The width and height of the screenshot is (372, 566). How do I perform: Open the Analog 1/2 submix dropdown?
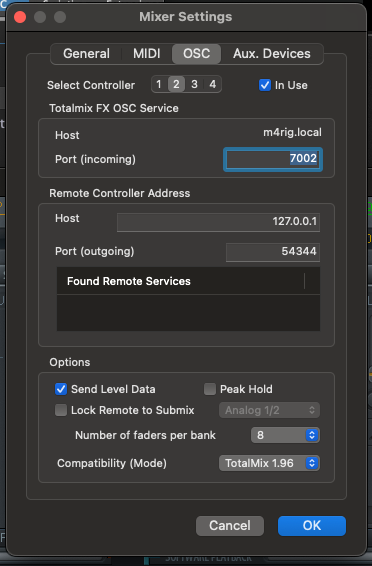tap(269, 410)
